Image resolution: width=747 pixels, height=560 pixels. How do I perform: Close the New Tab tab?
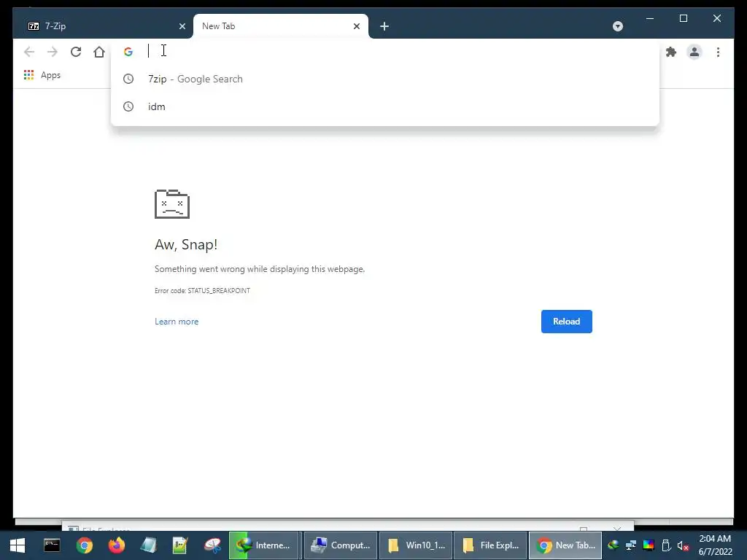(356, 26)
